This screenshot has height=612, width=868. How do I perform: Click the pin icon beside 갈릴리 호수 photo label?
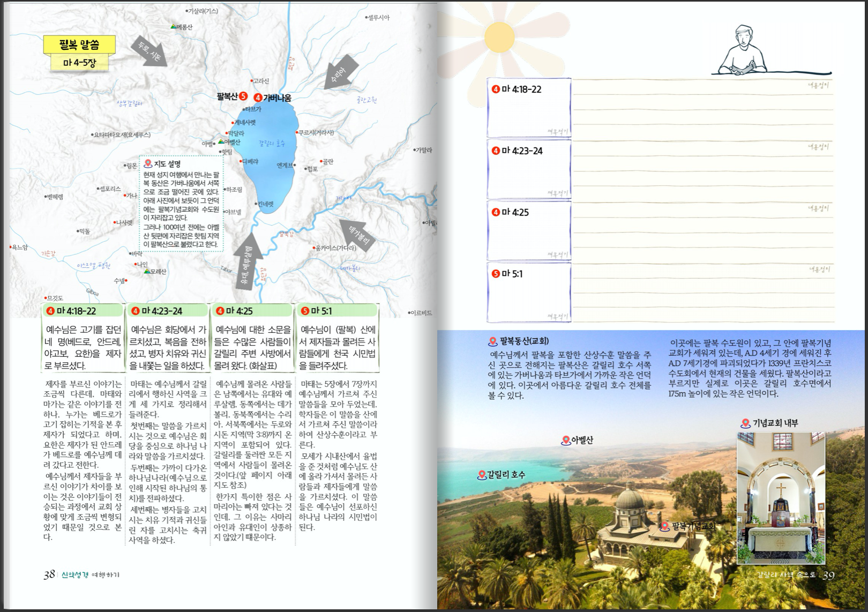point(482,475)
